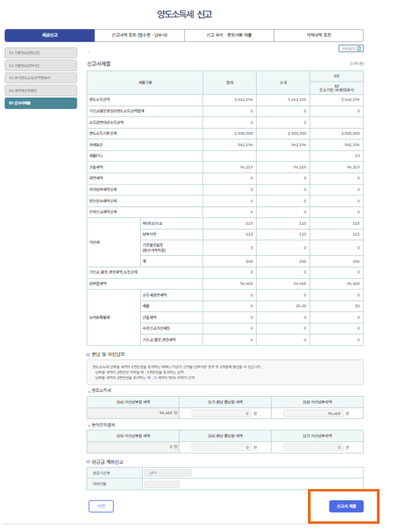
Task: Click the 감면세액 row label
Action: pyautogui.click(x=96, y=178)
